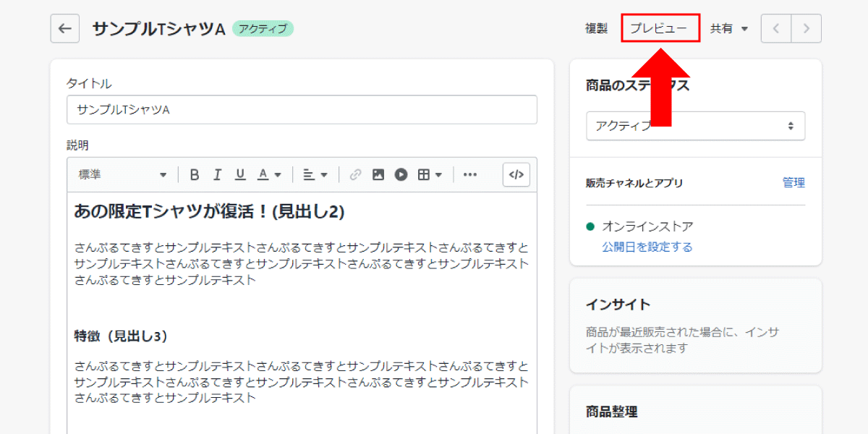Click the insights empty-state message text
Viewport: 868px width, 434px height.
pyautogui.click(x=682, y=340)
